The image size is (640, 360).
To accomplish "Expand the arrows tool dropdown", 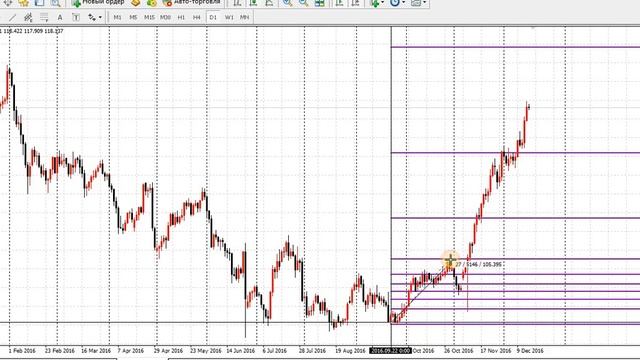I will point(100,18).
